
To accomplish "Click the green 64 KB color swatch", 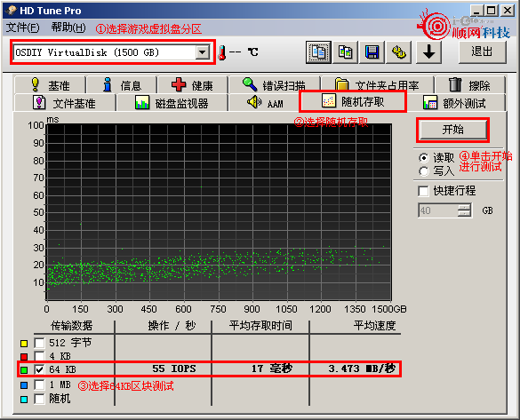I will (x=24, y=370).
